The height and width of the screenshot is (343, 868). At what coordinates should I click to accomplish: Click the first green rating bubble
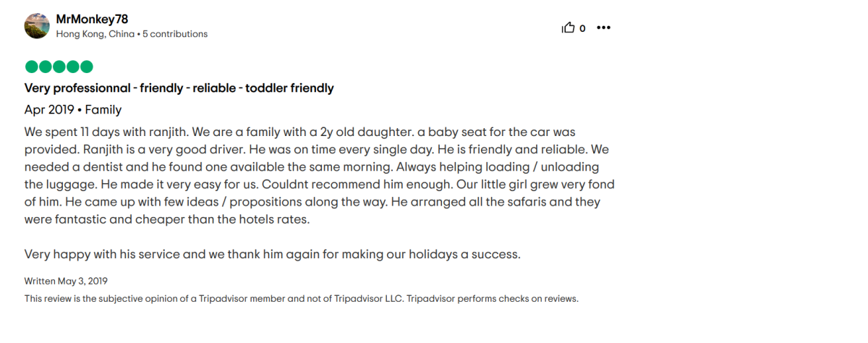click(x=31, y=67)
